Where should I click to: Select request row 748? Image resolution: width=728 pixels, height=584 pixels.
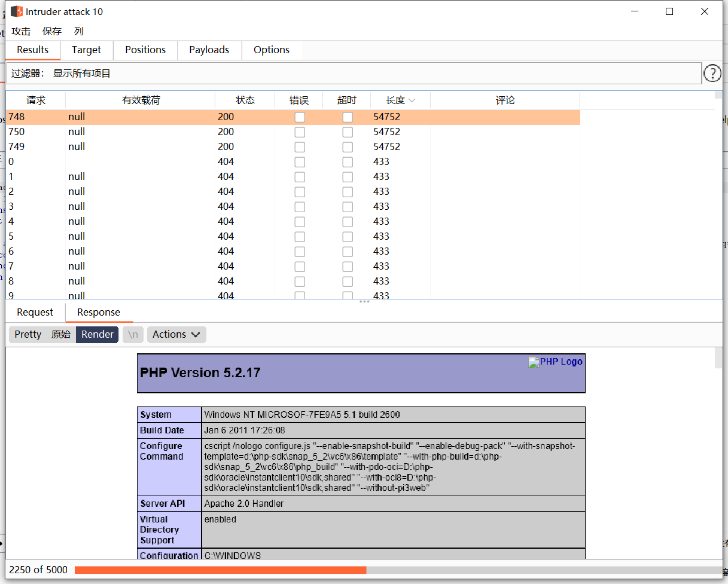pyautogui.click(x=293, y=117)
